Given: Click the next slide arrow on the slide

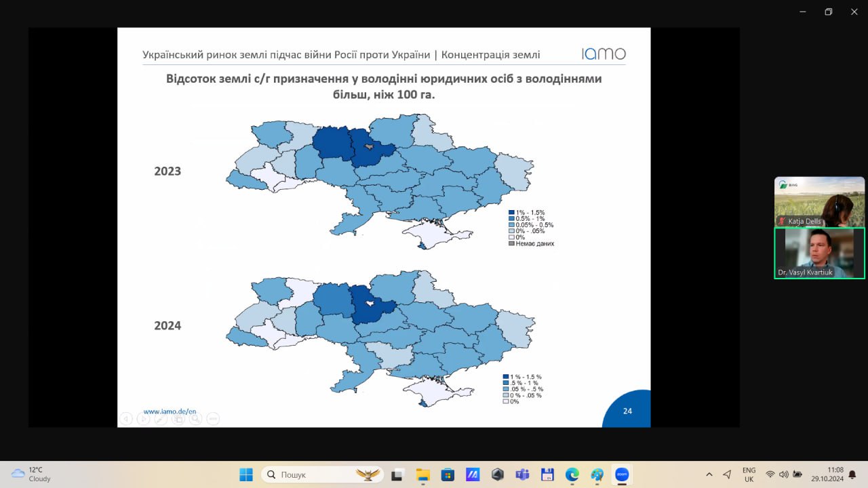Looking at the screenshot, I should tap(143, 419).
